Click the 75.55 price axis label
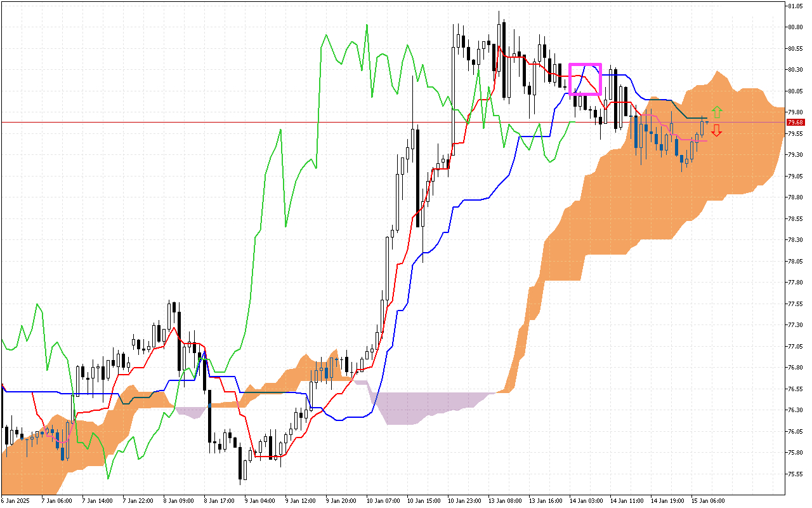This screenshot has width=812, height=508. pos(796,474)
